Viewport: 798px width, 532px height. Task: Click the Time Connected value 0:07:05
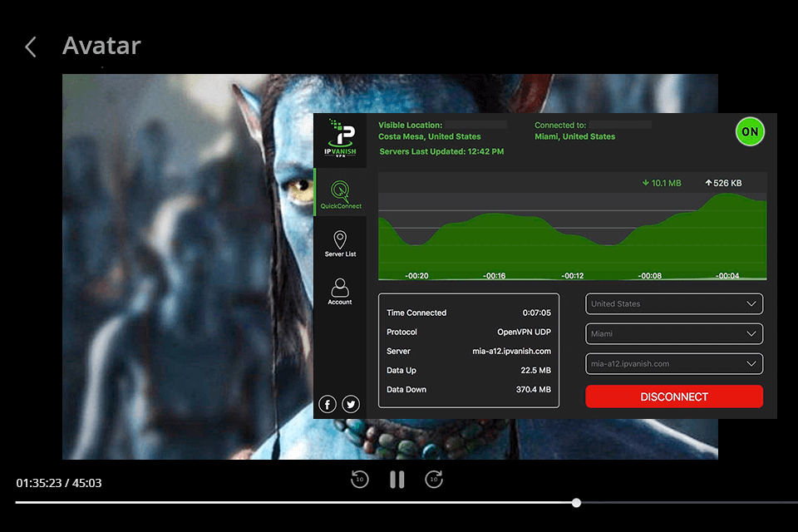pos(536,313)
